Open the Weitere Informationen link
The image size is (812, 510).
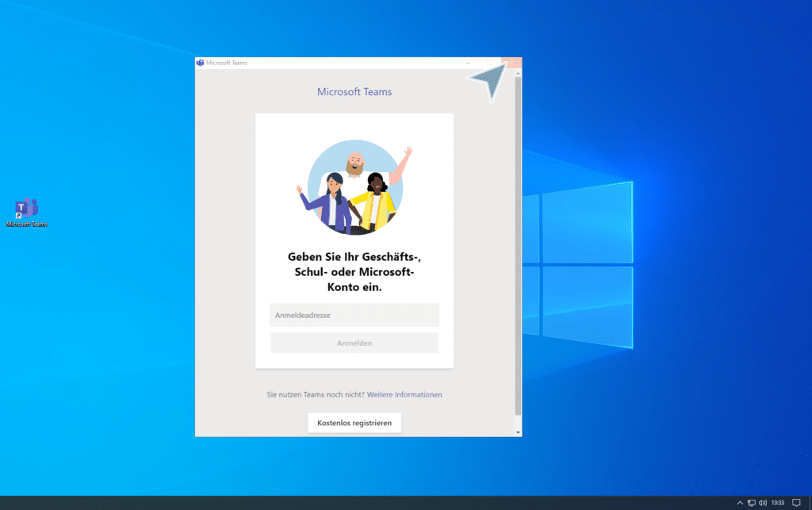point(404,394)
